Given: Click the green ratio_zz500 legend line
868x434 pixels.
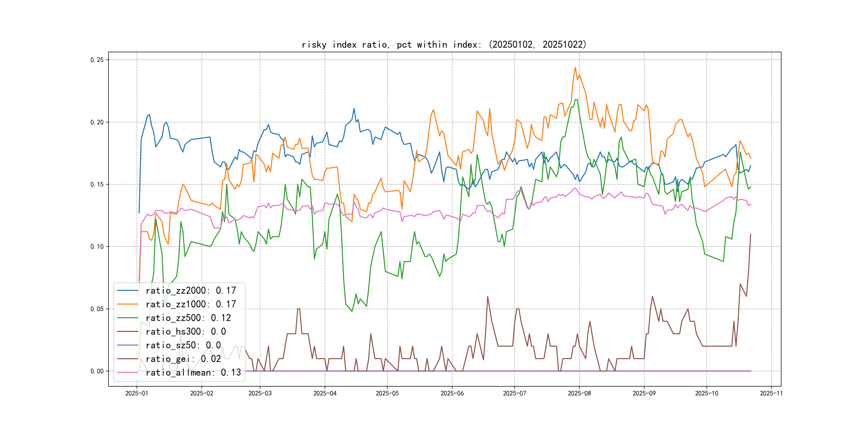Looking at the screenshot, I should pyautogui.click(x=127, y=318).
